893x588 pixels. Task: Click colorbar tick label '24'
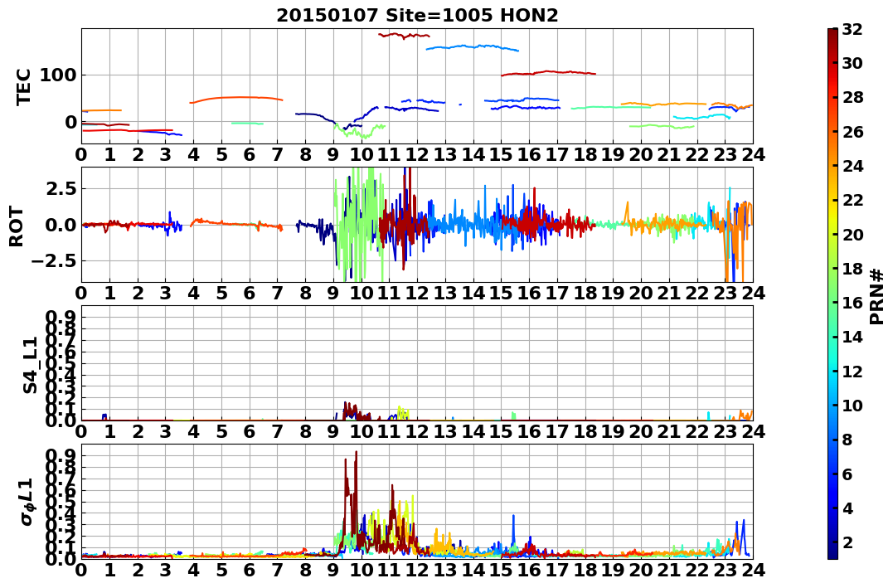click(852, 166)
